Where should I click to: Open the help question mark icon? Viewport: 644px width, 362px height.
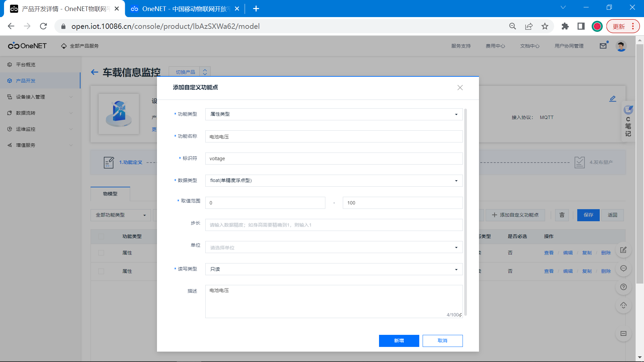(x=623, y=287)
